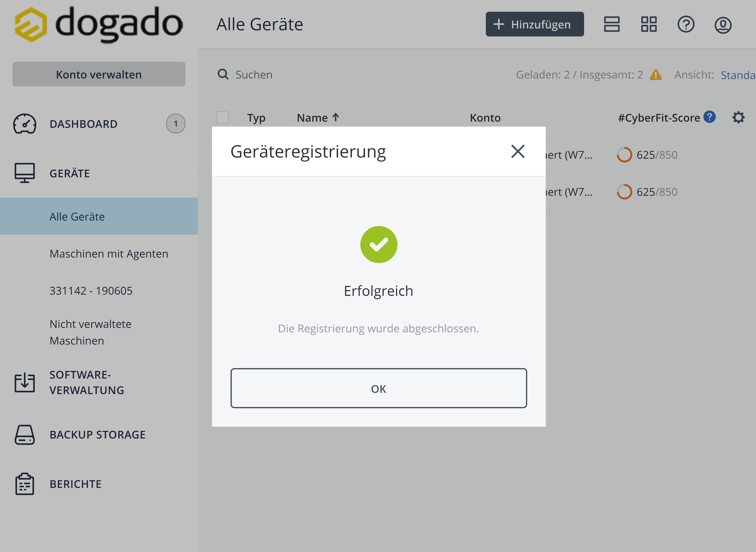Click the warning triangle next to Insgesamt count

point(656,75)
